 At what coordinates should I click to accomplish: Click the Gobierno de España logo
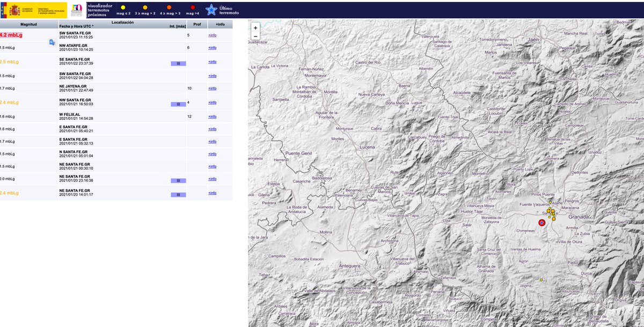click(34, 9)
